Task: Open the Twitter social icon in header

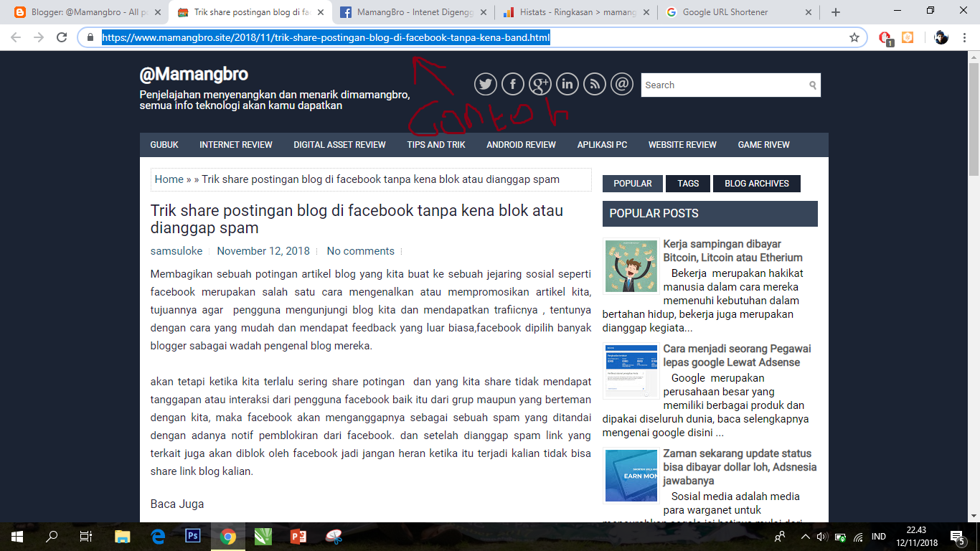Action: [x=486, y=85]
